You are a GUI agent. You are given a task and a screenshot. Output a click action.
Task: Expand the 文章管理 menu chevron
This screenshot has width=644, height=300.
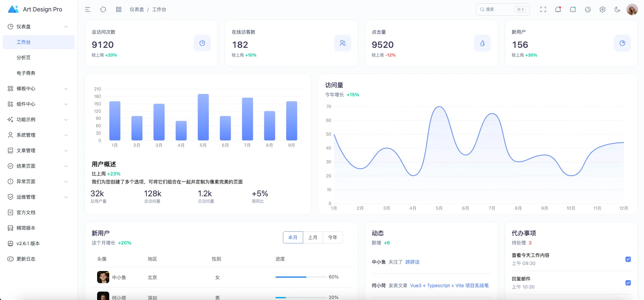click(x=66, y=151)
